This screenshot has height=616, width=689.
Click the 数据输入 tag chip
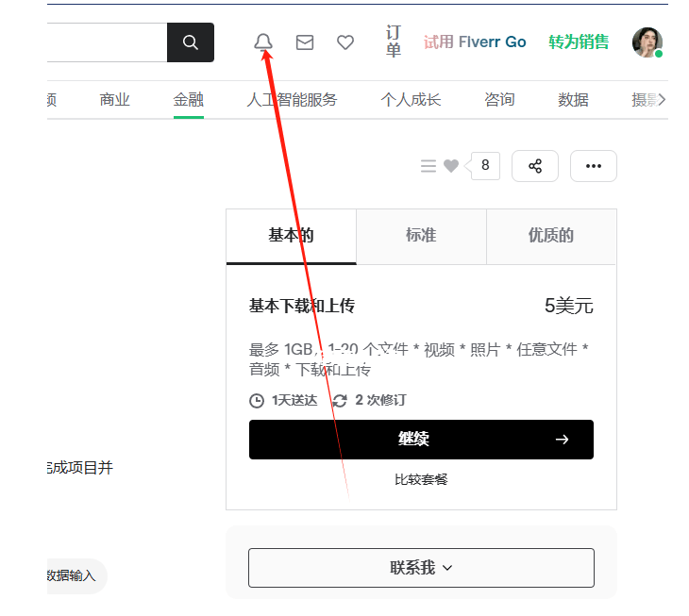point(73,575)
